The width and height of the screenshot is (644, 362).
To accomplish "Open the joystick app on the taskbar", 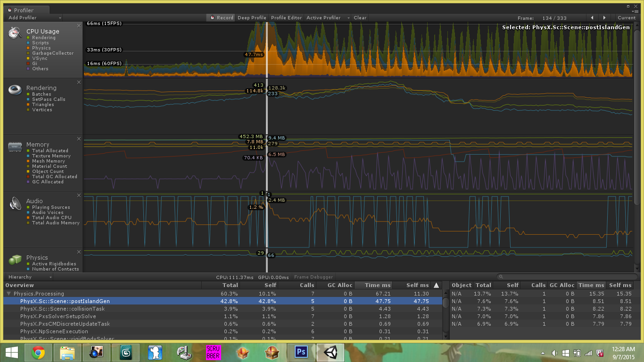I will pos(184,353).
